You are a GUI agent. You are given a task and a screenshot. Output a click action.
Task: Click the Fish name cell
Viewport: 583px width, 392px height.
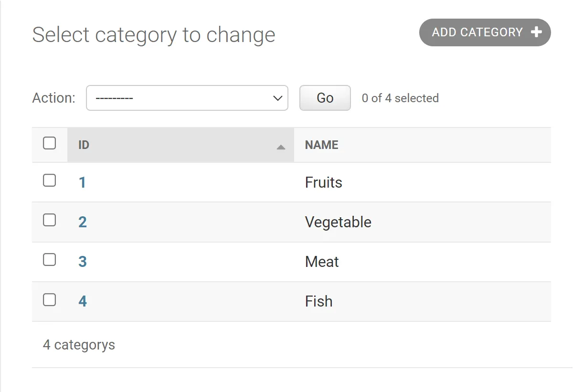tap(318, 301)
